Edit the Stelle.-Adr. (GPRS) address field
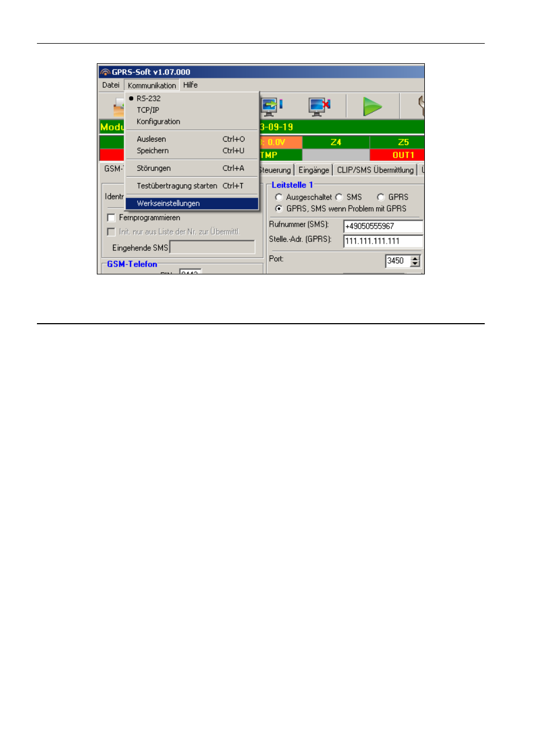This screenshot has width=534, height=756. tap(383, 241)
